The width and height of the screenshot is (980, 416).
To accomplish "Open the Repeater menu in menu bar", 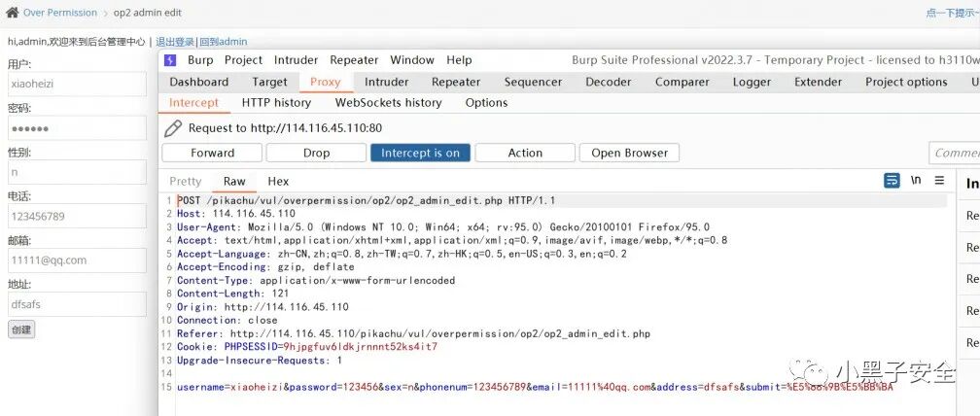I will [x=354, y=60].
